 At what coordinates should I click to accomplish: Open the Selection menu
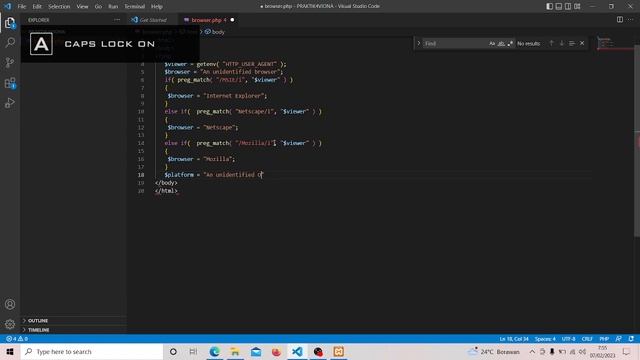click(x=59, y=7)
